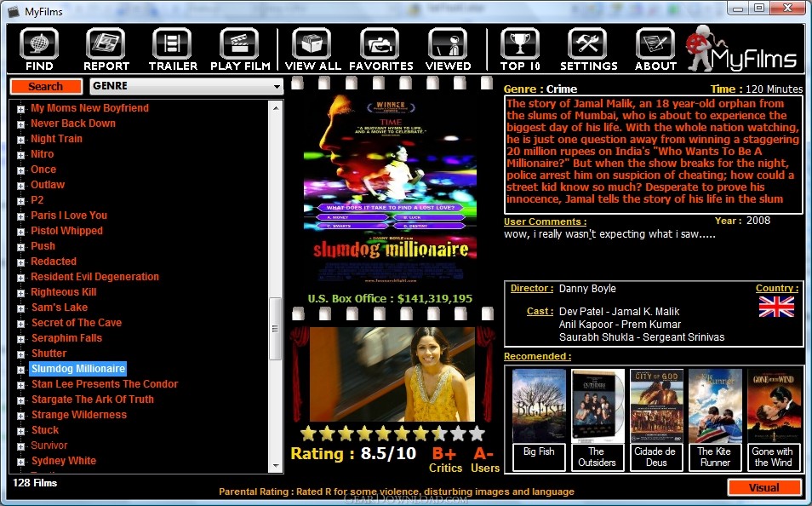This screenshot has height=506, width=812.
Task: Select Sam's Lake film
Action: (60, 308)
